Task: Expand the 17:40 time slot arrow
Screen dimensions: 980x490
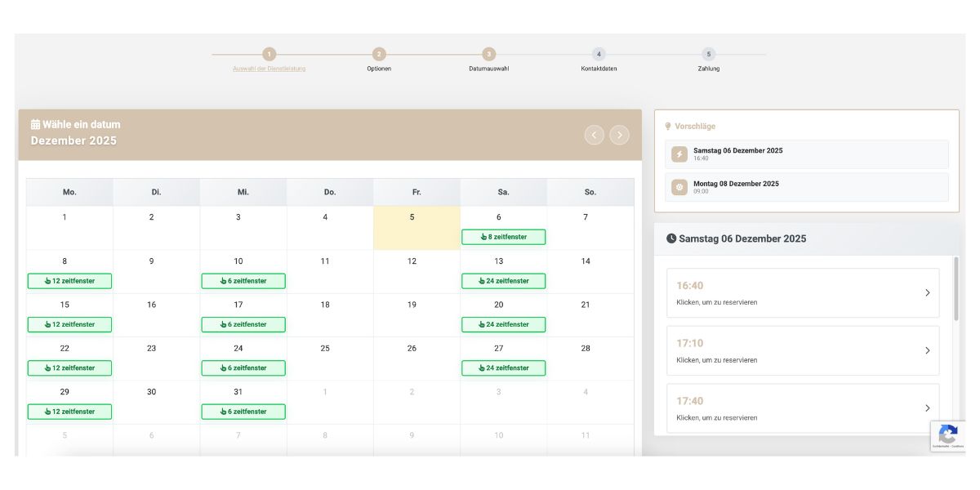Action: [x=927, y=408]
